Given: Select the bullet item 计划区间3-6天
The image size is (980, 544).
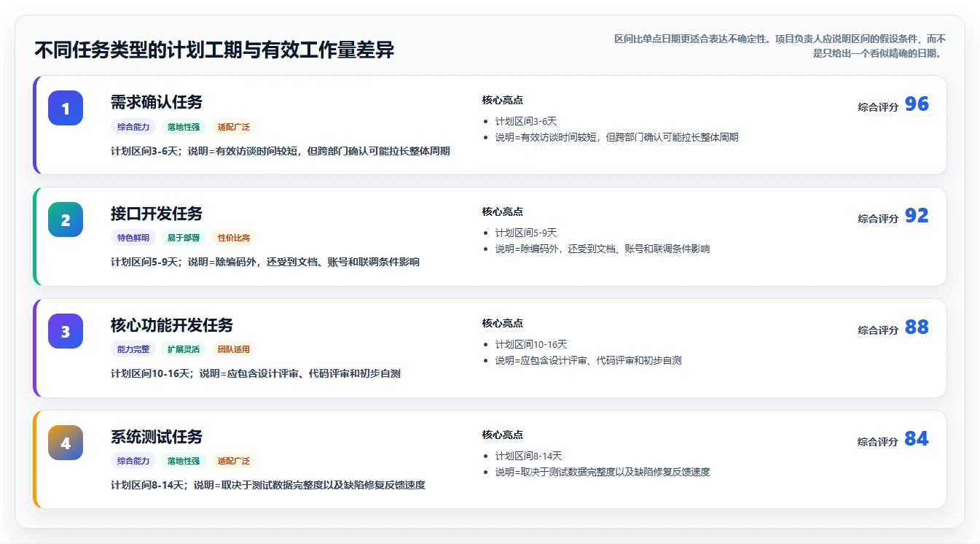Looking at the screenshot, I should pos(526,121).
